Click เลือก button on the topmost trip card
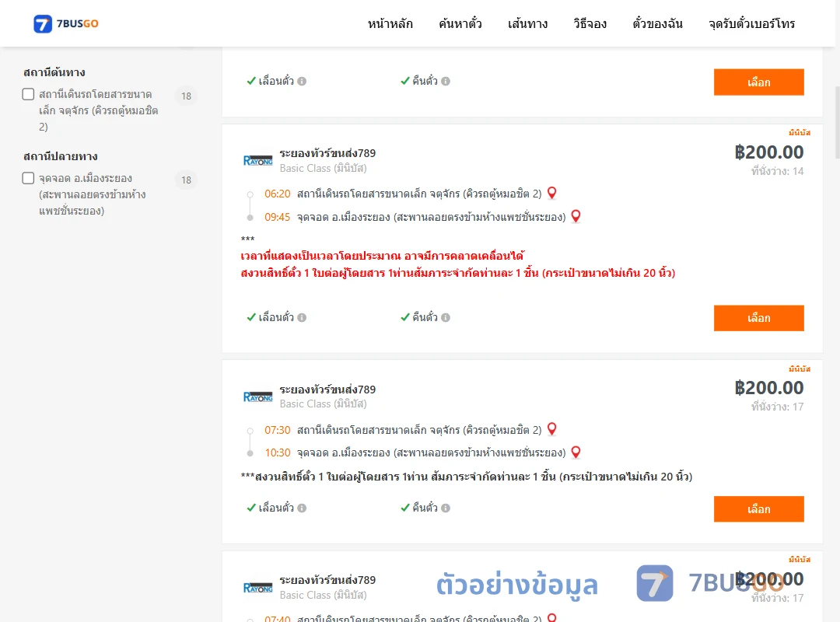 pyautogui.click(x=758, y=82)
